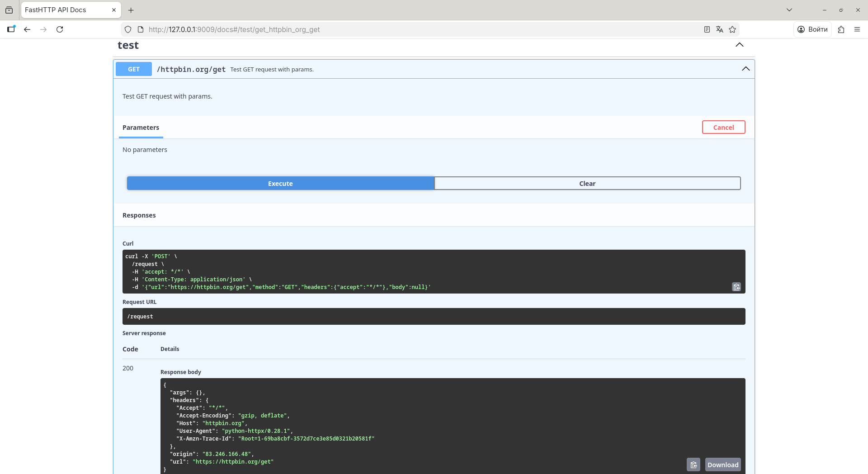868x474 pixels.
Task: Click the X-Amzn-Trace-Id value in response
Action: [x=306, y=438]
